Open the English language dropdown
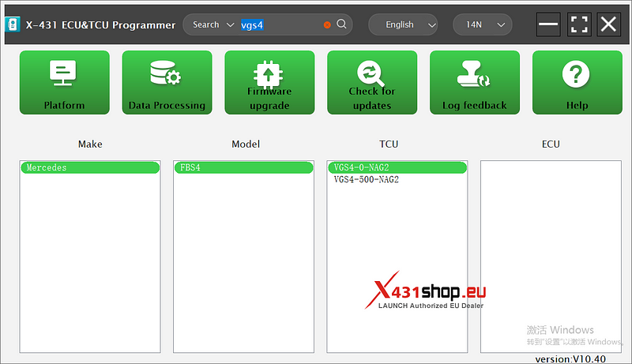This screenshot has height=364, width=632. [x=403, y=24]
